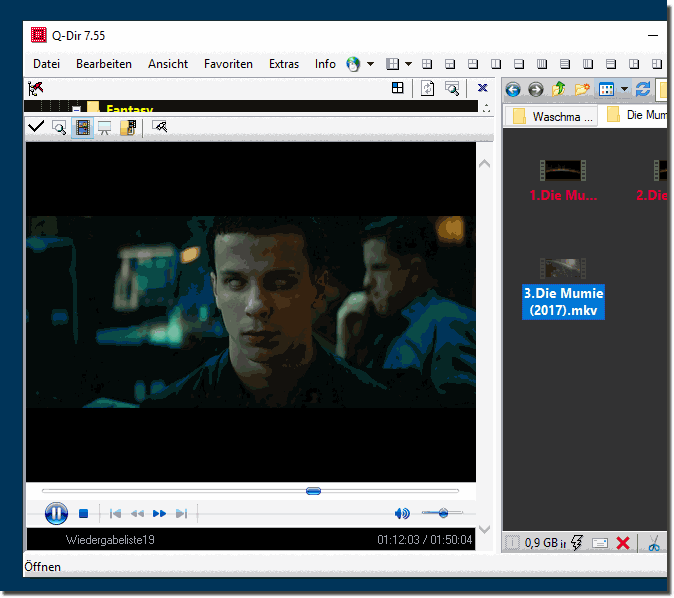The width and height of the screenshot is (674, 598).
Task: Expand the dropdown arrow beside the globe icon
Action: coord(370,64)
